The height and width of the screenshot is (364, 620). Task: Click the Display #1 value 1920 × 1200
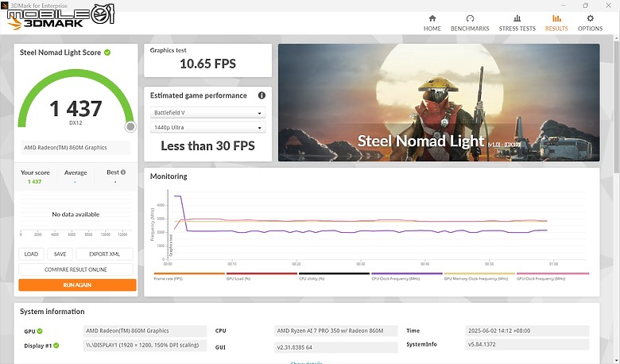[145, 345]
